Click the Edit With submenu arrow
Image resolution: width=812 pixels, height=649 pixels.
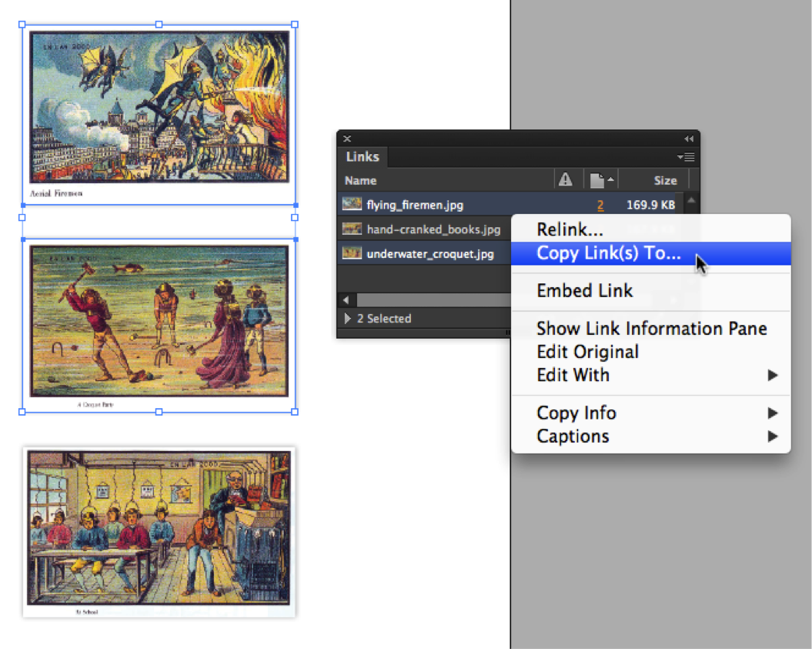[x=772, y=375]
